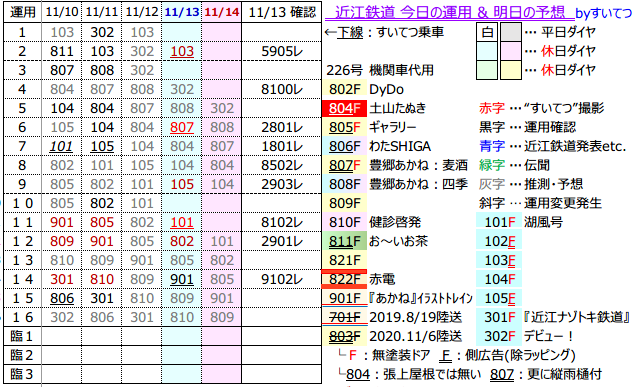This screenshot has height=387, width=636.
Task: Click the 下線:すいてつ乗車 note
Action: pos(384,32)
